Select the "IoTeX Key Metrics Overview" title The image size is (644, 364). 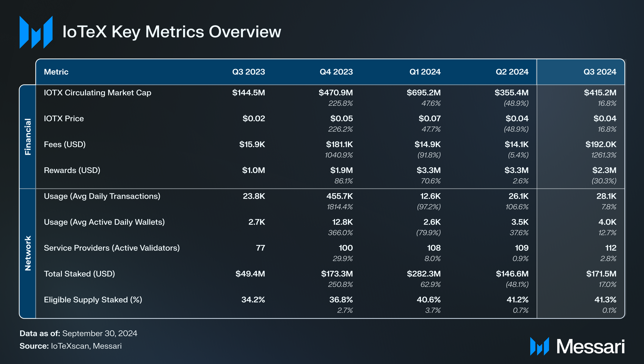[x=172, y=32]
